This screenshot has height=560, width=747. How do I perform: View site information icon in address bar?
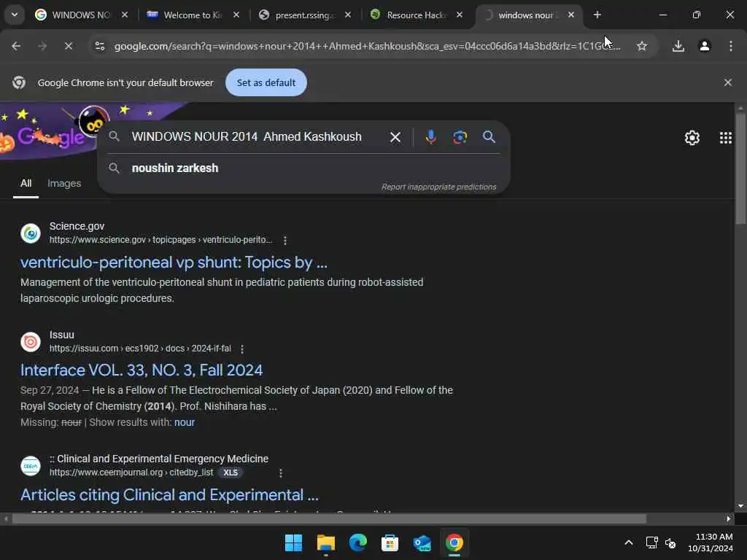pyautogui.click(x=99, y=46)
